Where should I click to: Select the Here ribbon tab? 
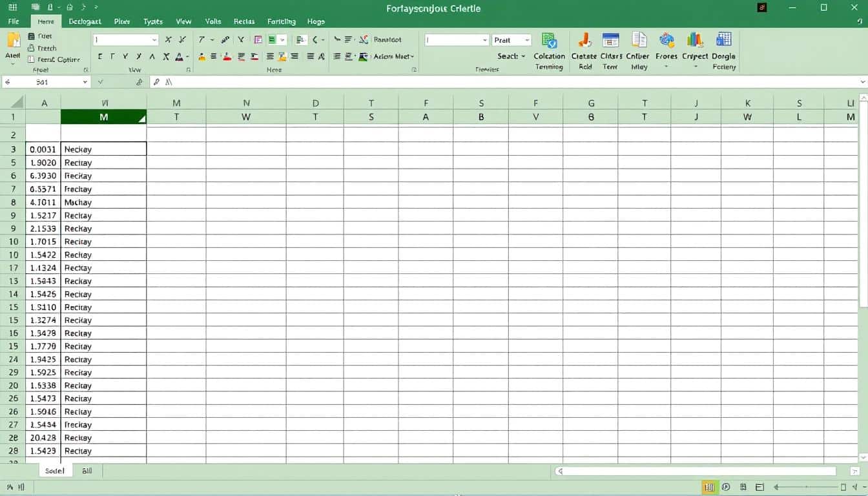tap(46, 21)
